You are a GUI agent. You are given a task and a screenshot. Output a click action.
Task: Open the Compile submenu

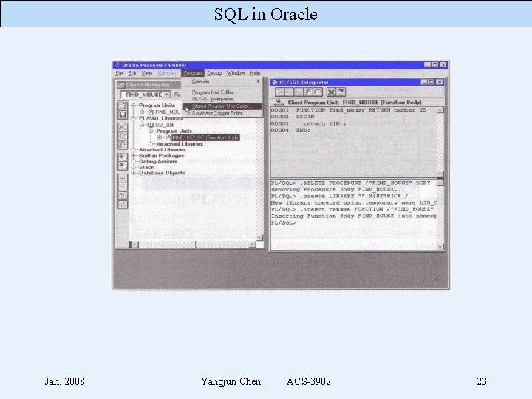pyautogui.click(x=222, y=81)
